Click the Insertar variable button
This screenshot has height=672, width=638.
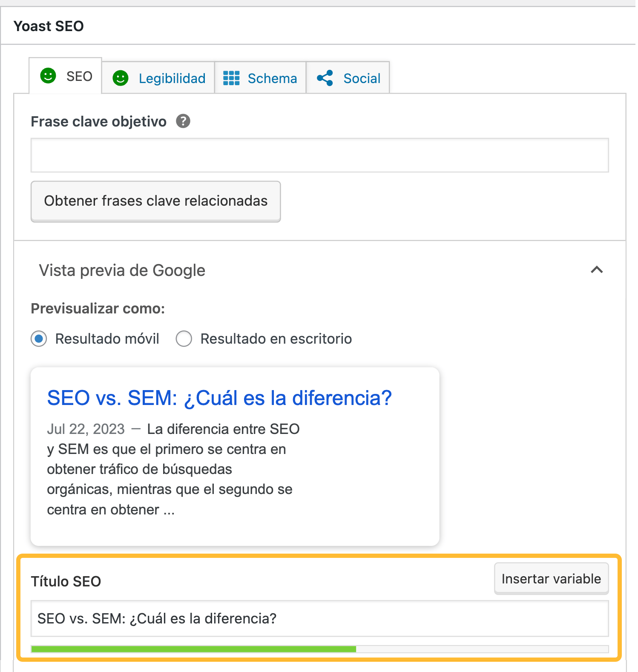551,579
